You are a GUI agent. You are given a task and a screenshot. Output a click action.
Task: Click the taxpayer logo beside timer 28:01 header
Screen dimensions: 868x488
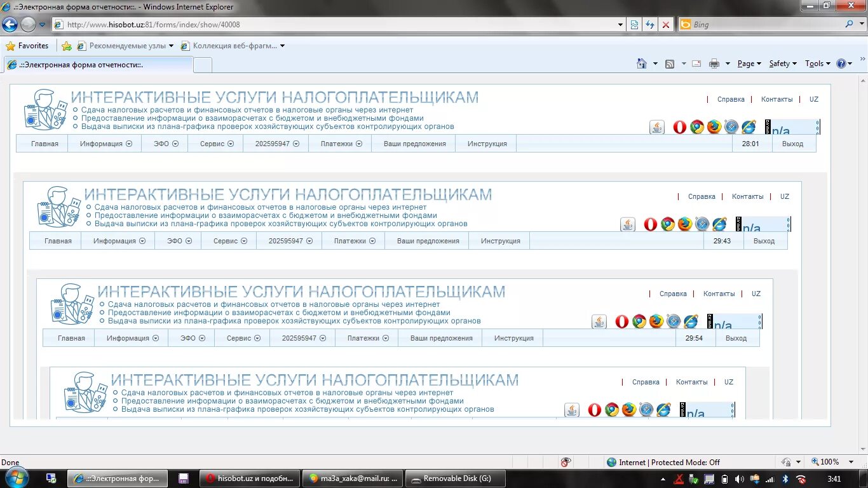pyautogui.click(x=45, y=109)
